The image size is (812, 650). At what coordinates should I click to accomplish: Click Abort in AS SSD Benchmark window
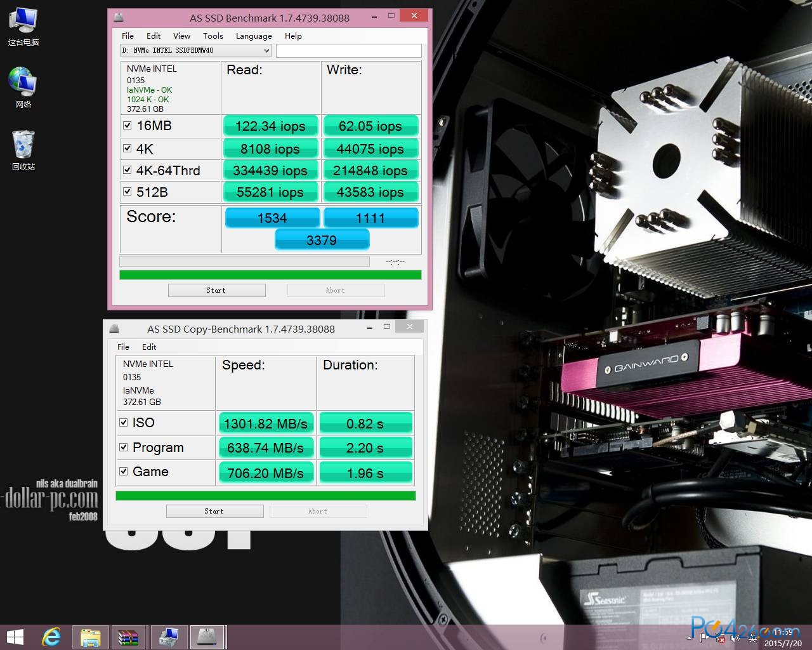click(x=336, y=290)
